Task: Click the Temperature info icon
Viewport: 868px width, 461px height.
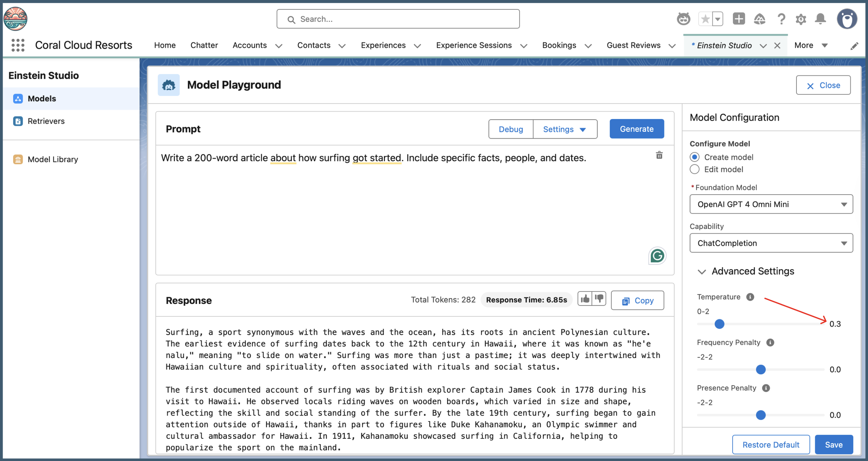Action: [x=750, y=297]
